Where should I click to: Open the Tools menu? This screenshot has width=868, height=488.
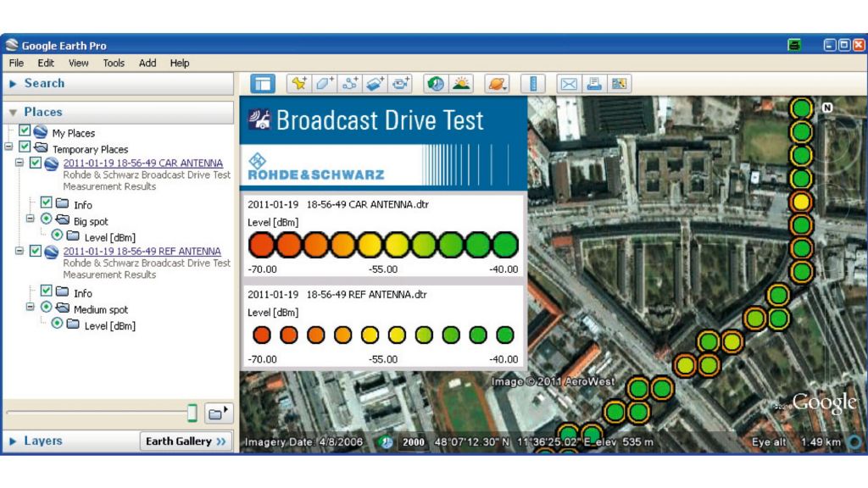pos(114,63)
